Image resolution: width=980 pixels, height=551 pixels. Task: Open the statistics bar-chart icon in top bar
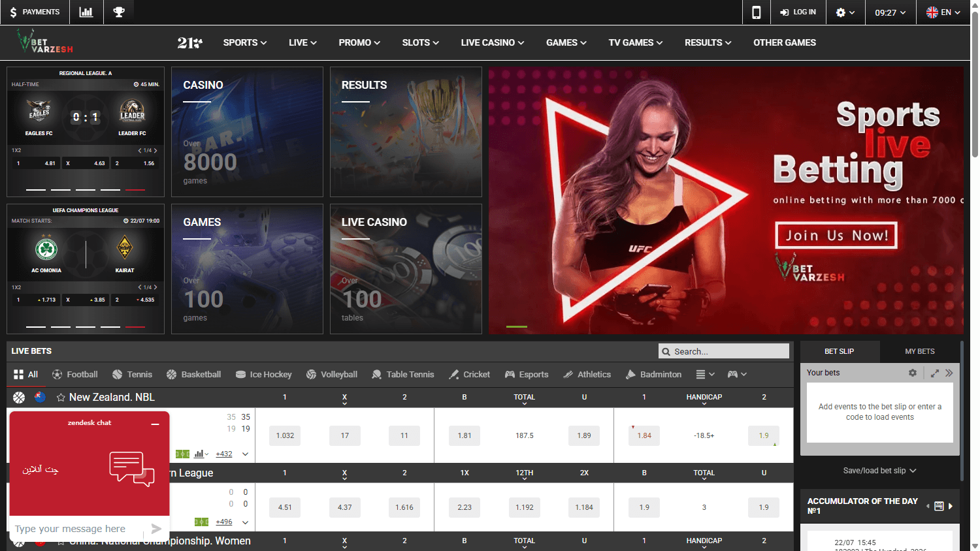[x=86, y=12]
